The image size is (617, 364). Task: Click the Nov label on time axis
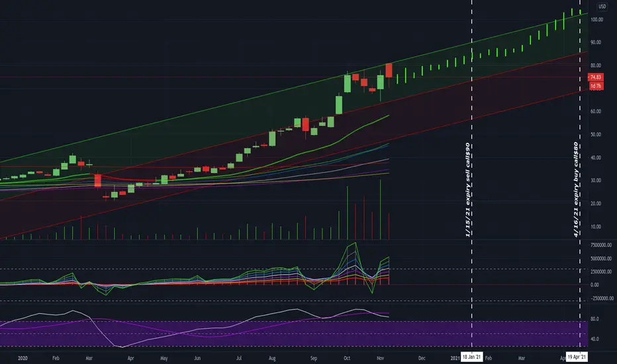click(x=380, y=358)
